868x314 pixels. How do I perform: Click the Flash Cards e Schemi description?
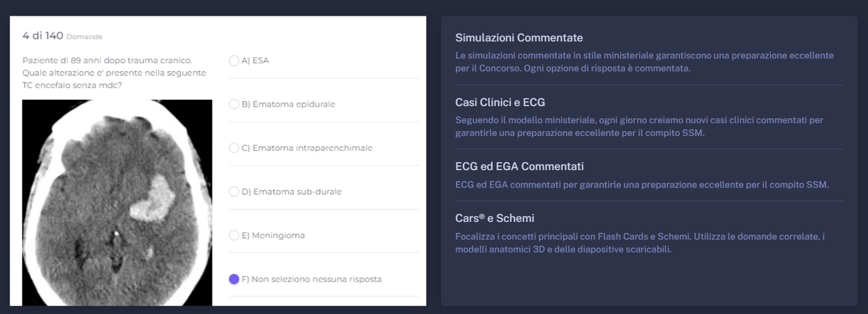click(640, 243)
